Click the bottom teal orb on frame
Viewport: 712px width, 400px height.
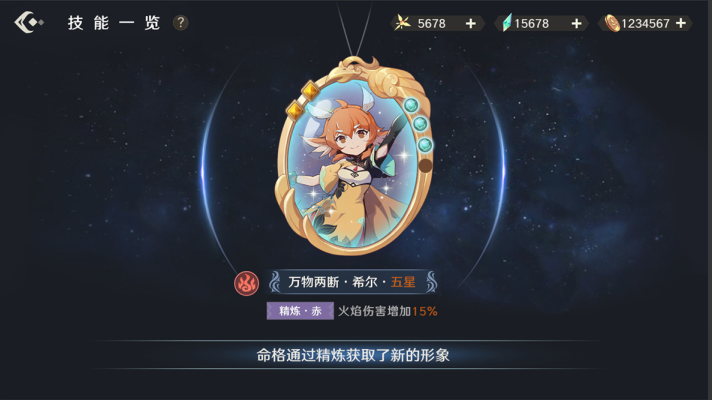tap(425, 145)
